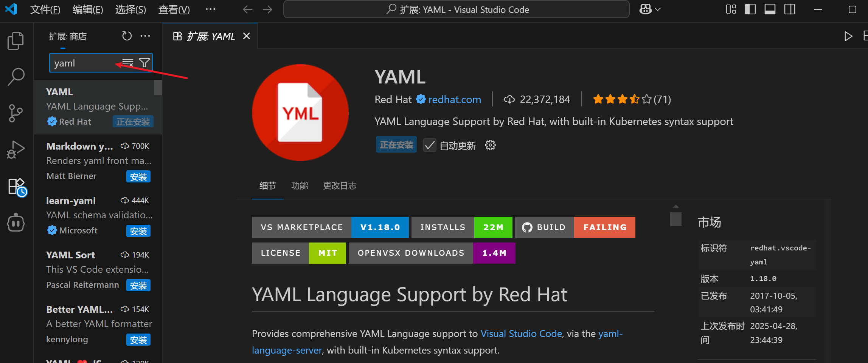Open the extension filter funnel icon
The height and width of the screenshot is (363, 868).
coord(144,63)
